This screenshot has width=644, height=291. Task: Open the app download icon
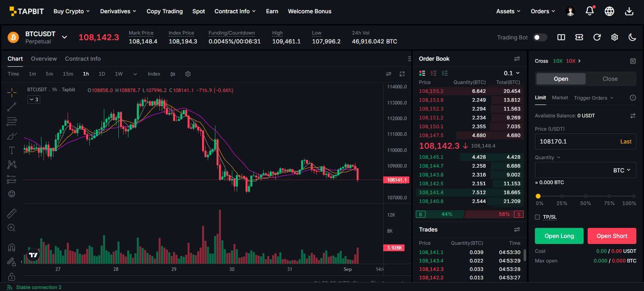tap(629, 11)
